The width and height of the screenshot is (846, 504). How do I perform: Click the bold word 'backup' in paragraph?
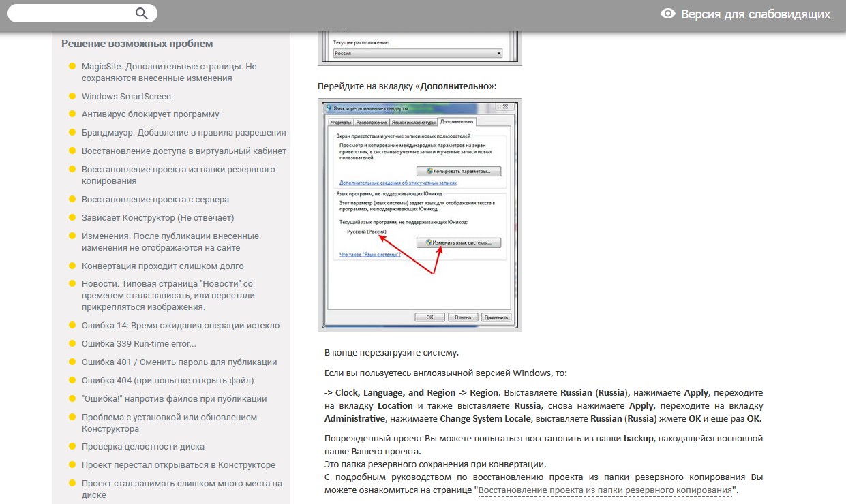point(639,438)
